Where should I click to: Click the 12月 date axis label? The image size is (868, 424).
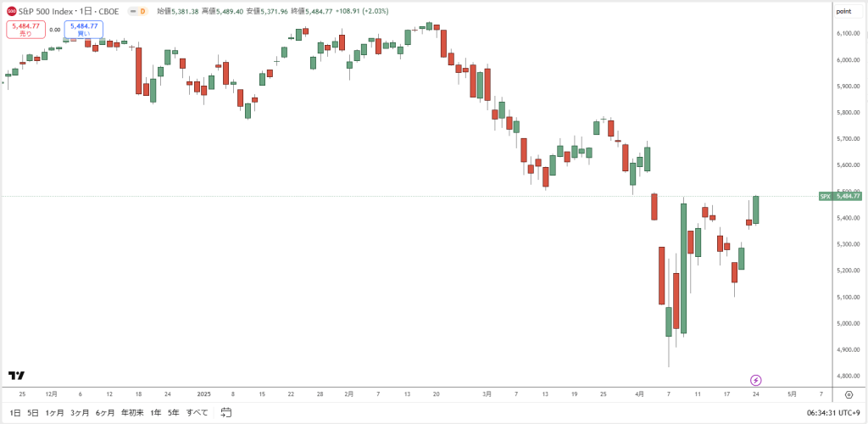52,394
